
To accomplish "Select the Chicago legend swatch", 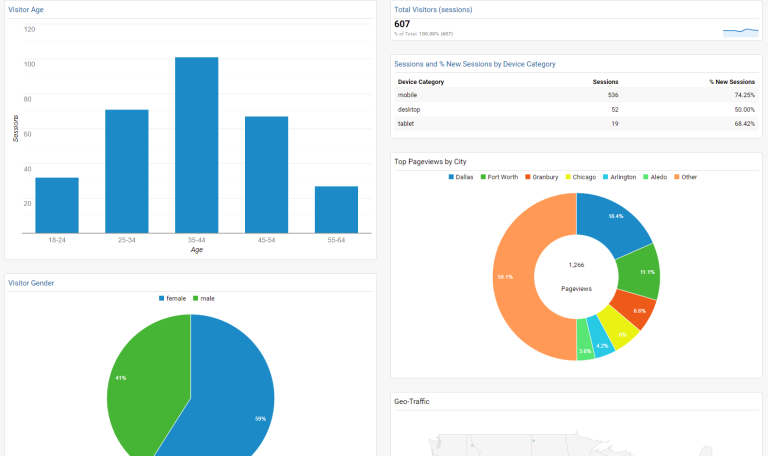I will coord(568,177).
